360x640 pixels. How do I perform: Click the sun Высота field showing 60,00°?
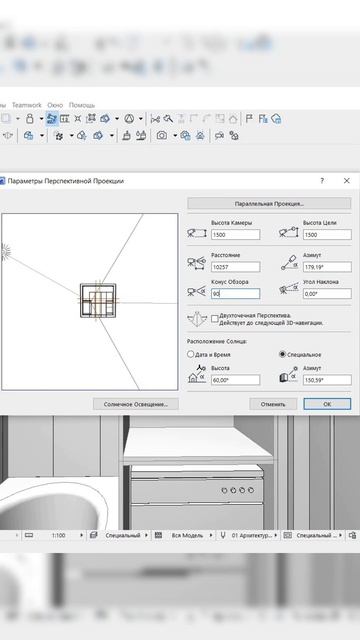click(x=236, y=380)
